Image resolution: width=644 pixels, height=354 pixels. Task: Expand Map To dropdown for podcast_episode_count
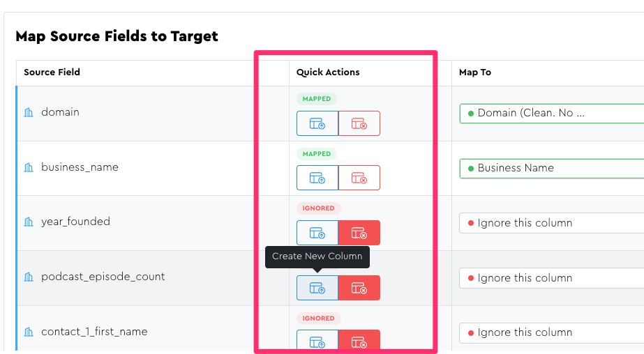pyautogui.click(x=551, y=278)
